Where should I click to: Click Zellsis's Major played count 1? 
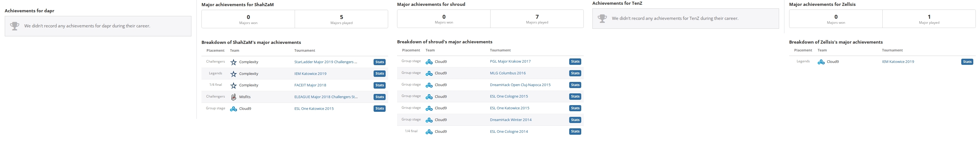[929, 17]
